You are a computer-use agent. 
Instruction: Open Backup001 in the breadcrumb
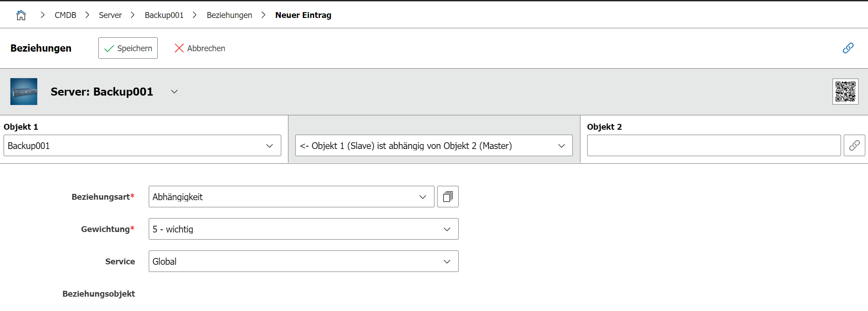pos(164,15)
